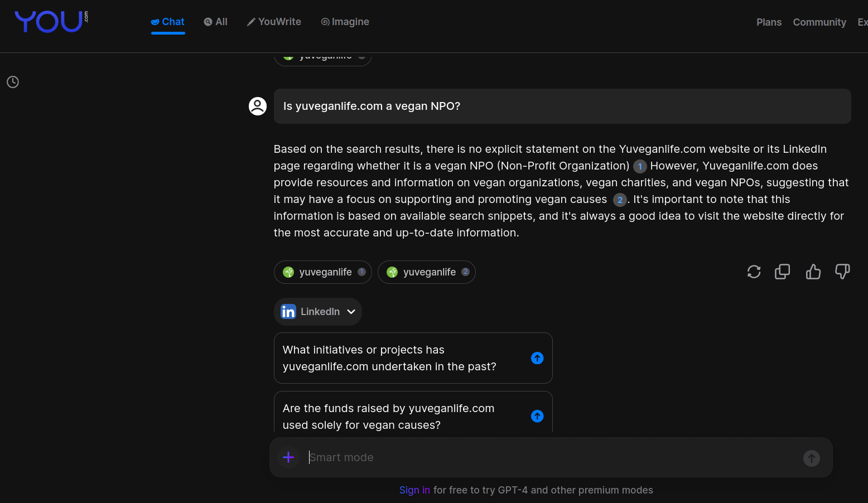Screen dimensions: 868x503
Task: Click the send arrow button
Action: [x=812, y=458]
